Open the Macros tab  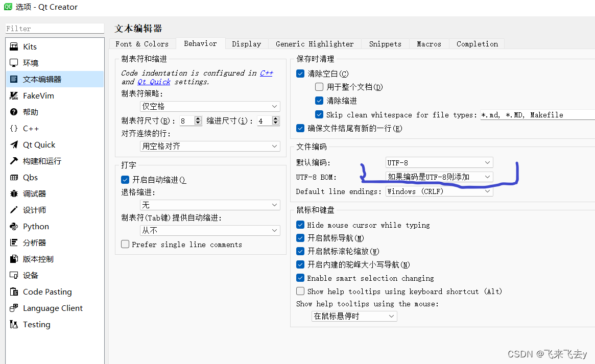[x=429, y=44]
